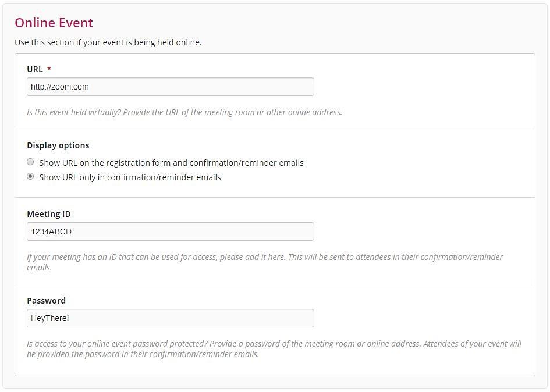
Task: Click into the Password field
Action: [171, 318]
